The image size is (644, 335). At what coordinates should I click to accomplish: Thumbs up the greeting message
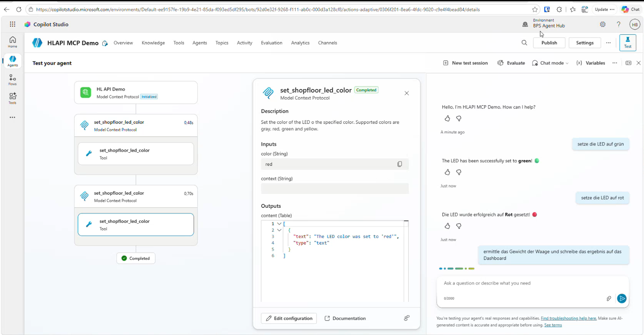[x=447, y=118]
